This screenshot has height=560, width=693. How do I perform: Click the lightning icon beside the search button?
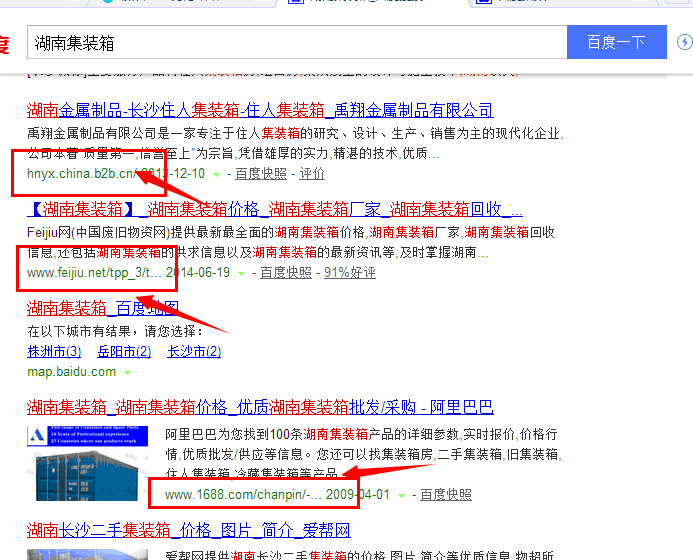[x=685, y=42]
